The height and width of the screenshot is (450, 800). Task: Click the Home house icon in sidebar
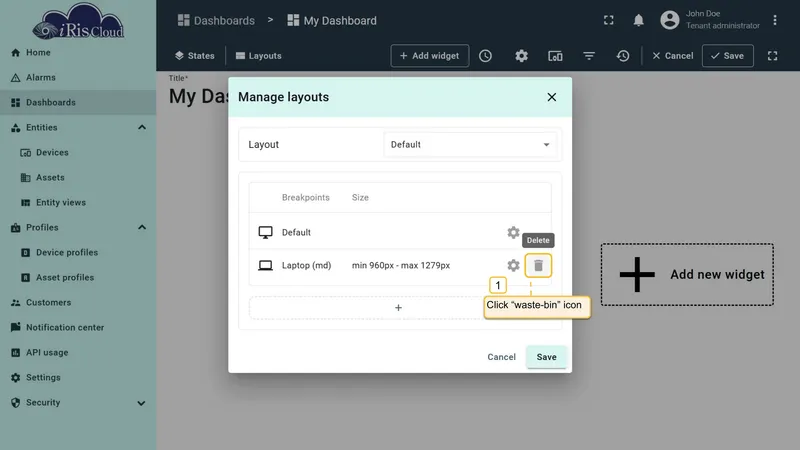pos(15,53)
